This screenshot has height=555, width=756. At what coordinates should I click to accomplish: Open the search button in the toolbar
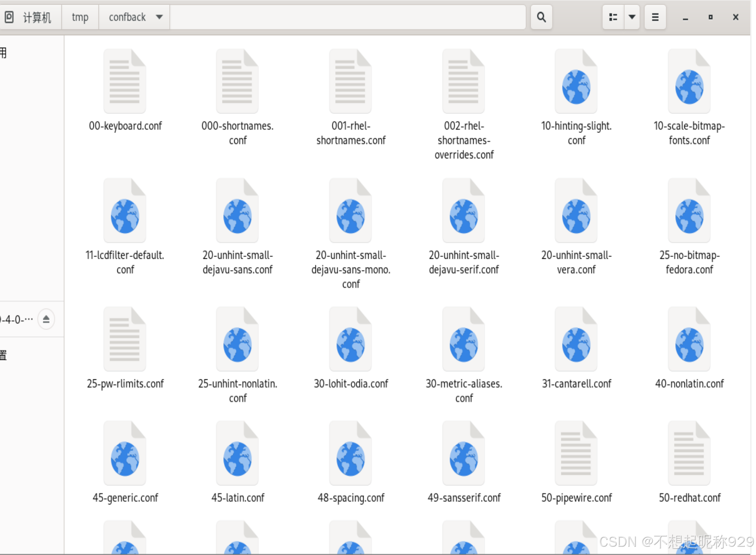click(x=541, y=17)
